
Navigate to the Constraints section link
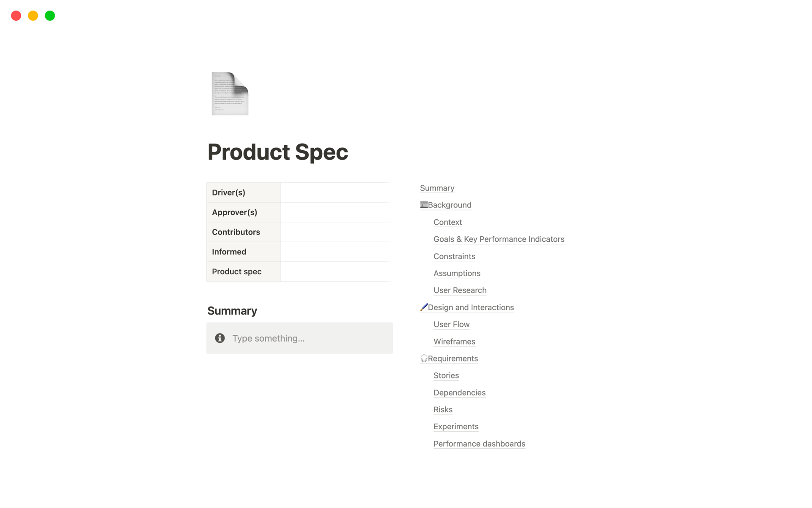(454, 256)
